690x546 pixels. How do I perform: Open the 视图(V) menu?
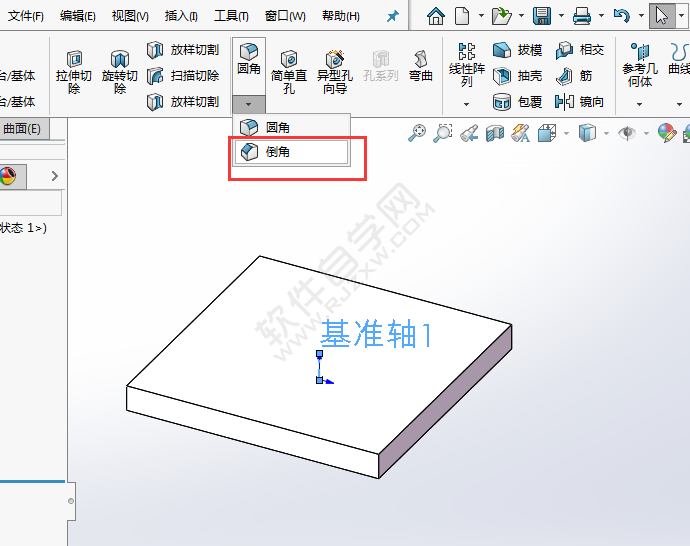(130, 16)
